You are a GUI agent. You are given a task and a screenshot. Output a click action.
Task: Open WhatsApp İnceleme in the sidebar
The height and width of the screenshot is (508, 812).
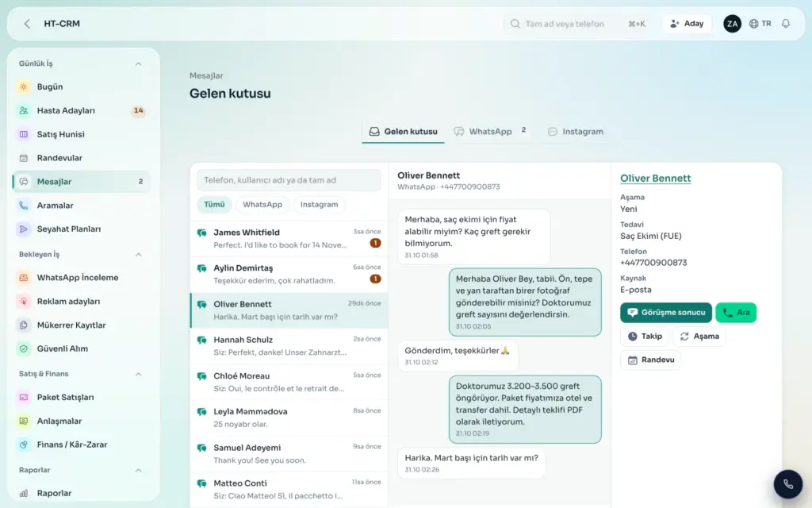82,277
